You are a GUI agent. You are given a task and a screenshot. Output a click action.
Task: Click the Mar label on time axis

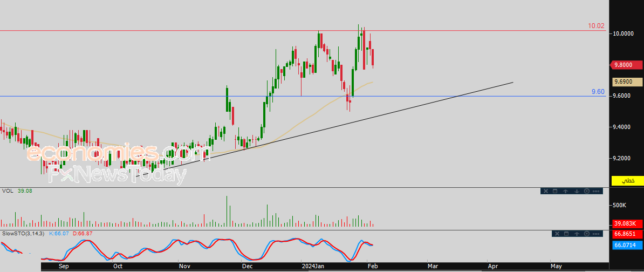(x=432, y=266)
